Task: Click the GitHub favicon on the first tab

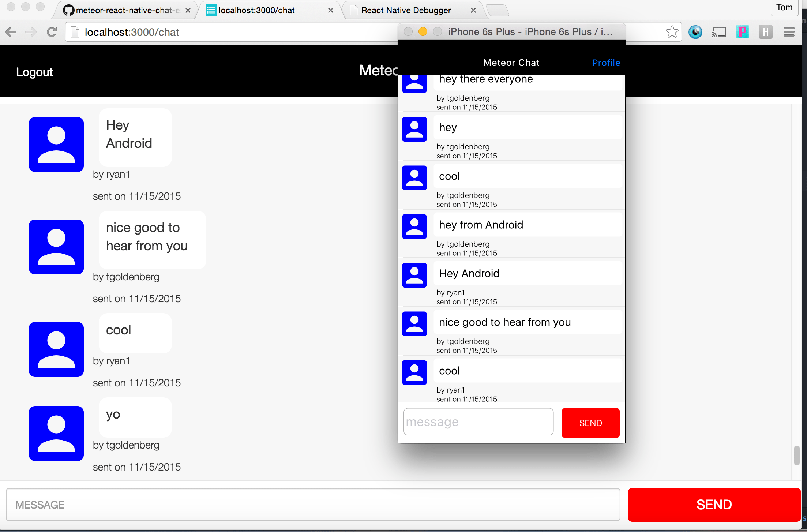Action: [x=68, y=10]
